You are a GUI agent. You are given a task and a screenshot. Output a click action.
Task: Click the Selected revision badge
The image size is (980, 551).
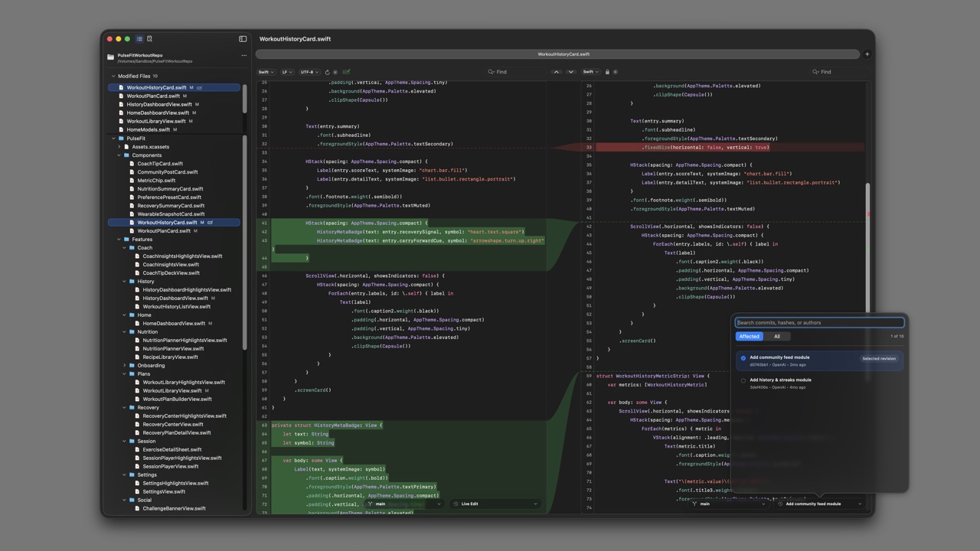(x=879, y=358)
